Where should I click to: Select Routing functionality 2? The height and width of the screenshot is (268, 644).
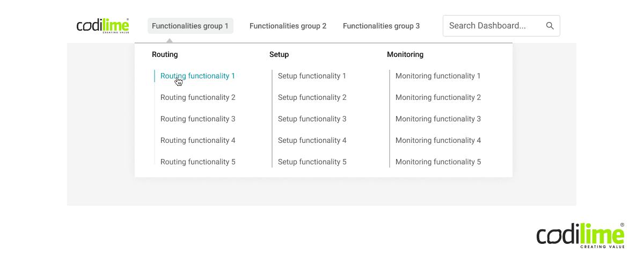197,98
